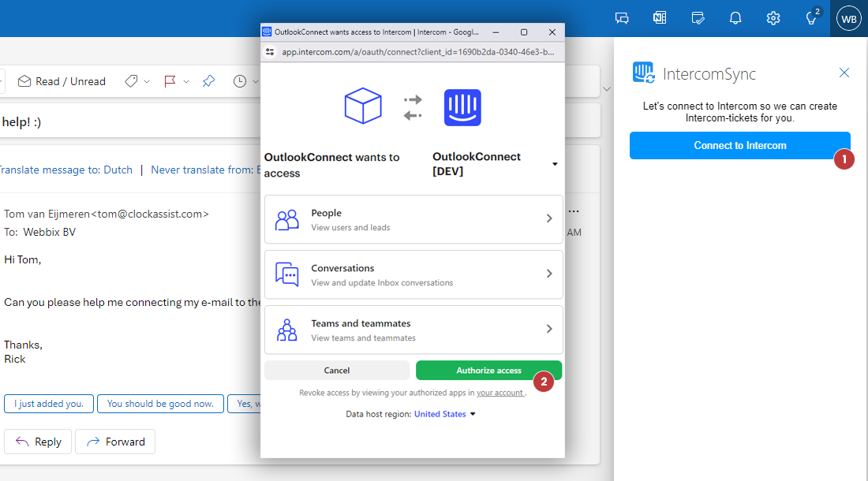Click site info icon in popup address bar

(270, 52)
